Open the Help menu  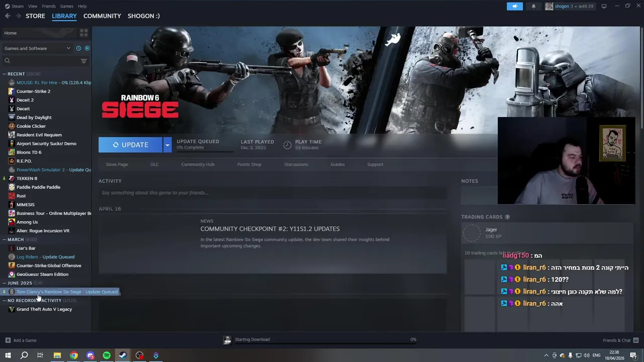point(83,6)
